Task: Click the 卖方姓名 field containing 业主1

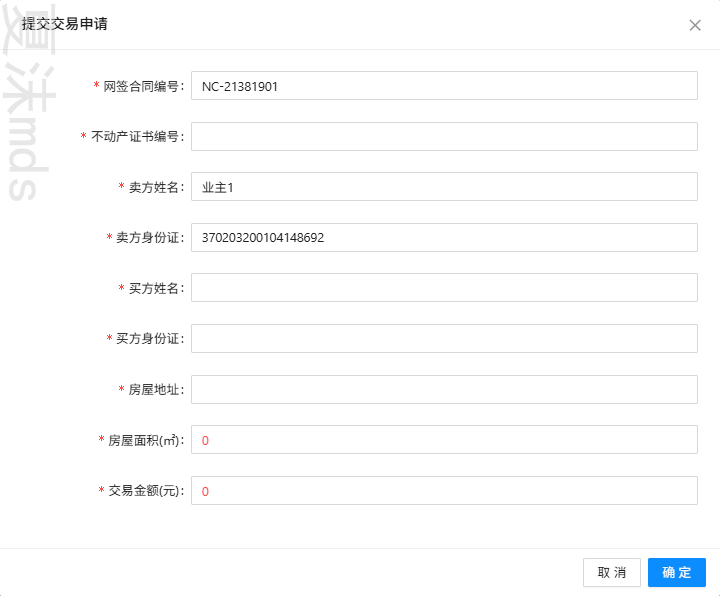Action: pos(444,186)
